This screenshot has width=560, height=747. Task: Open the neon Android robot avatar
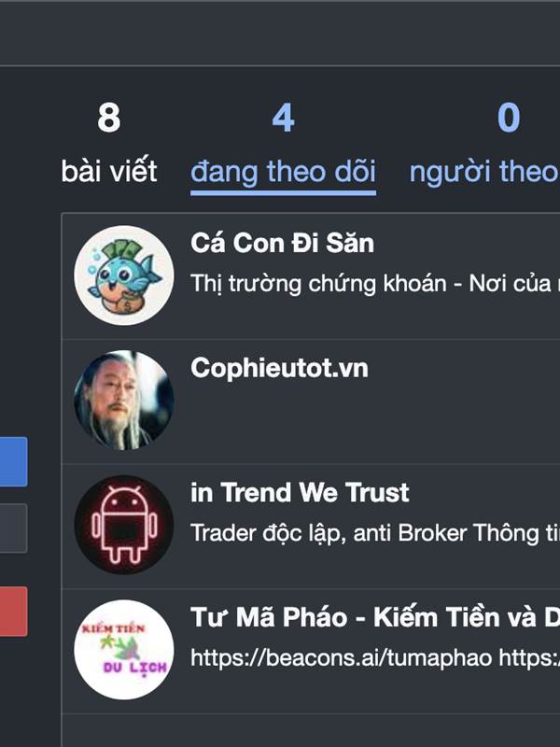tap(124, 525)
